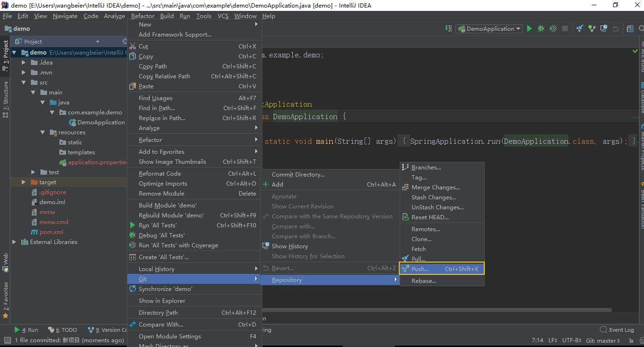
Task: Open Project Structure from the toolbar
Action: point(630,28)
